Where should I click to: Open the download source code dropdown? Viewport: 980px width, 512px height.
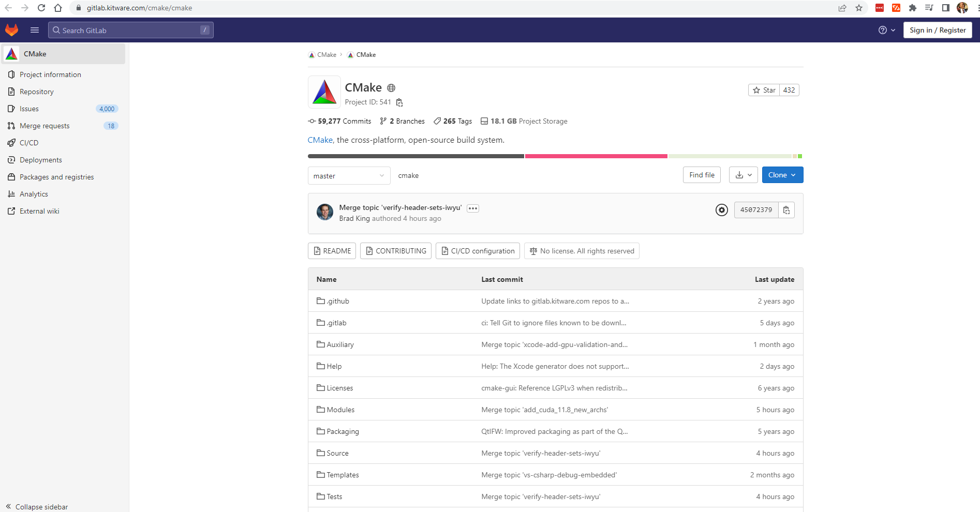coord(743,175)
